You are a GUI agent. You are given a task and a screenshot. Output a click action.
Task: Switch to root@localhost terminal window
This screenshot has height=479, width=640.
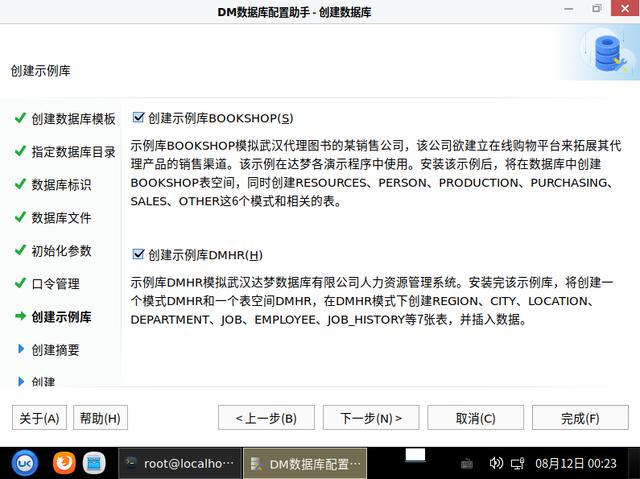[180, 463]
